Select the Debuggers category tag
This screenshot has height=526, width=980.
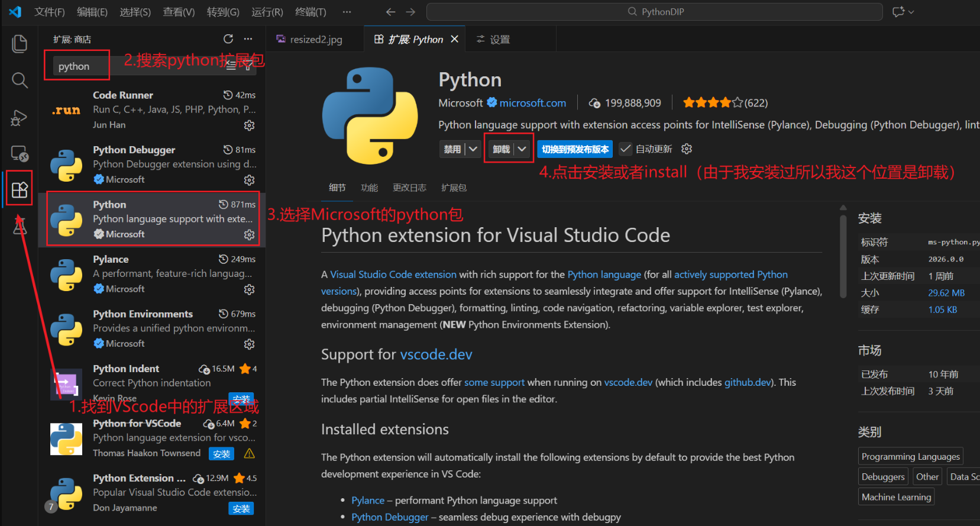coord(883,477)
